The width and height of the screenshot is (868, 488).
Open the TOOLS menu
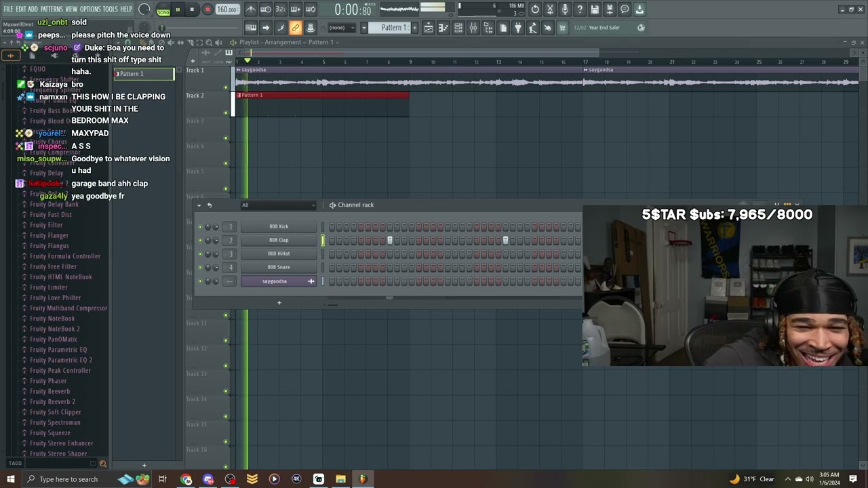point(110,9)
